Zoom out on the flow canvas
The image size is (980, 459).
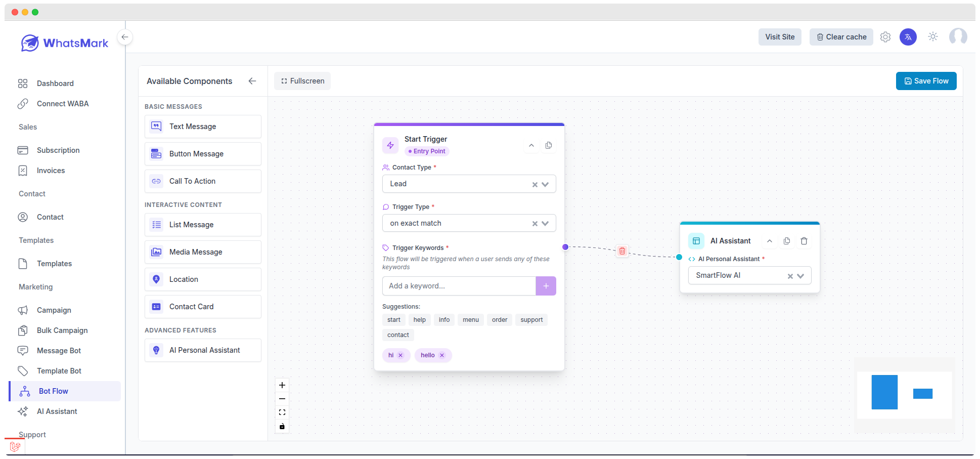(282, 399)
